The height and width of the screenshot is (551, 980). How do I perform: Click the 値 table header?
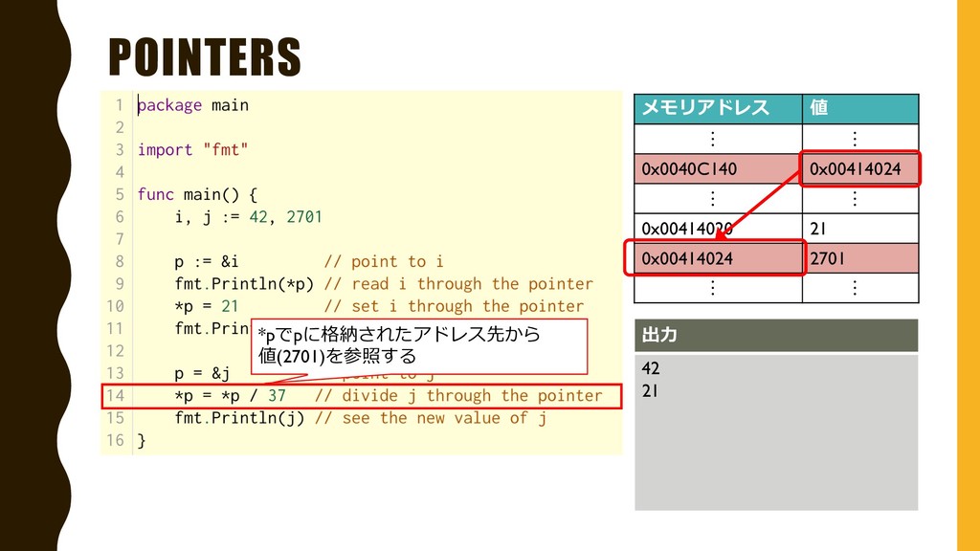[x=860, y=109]
